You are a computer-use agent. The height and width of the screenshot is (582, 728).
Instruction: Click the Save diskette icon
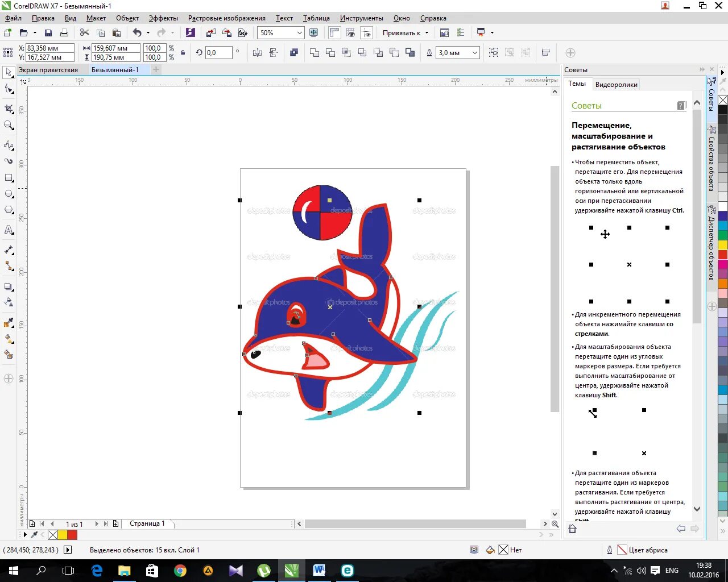[x=48, y=33]
